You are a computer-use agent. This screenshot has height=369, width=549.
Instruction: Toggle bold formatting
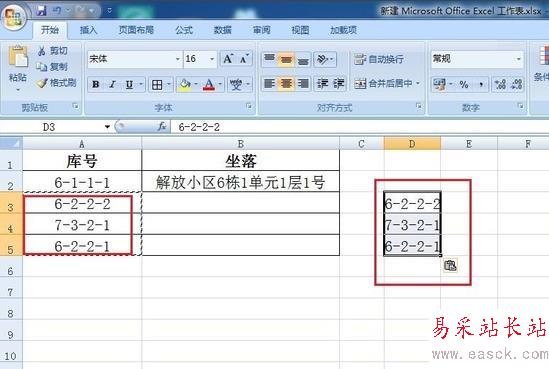(x=96, y=84)
